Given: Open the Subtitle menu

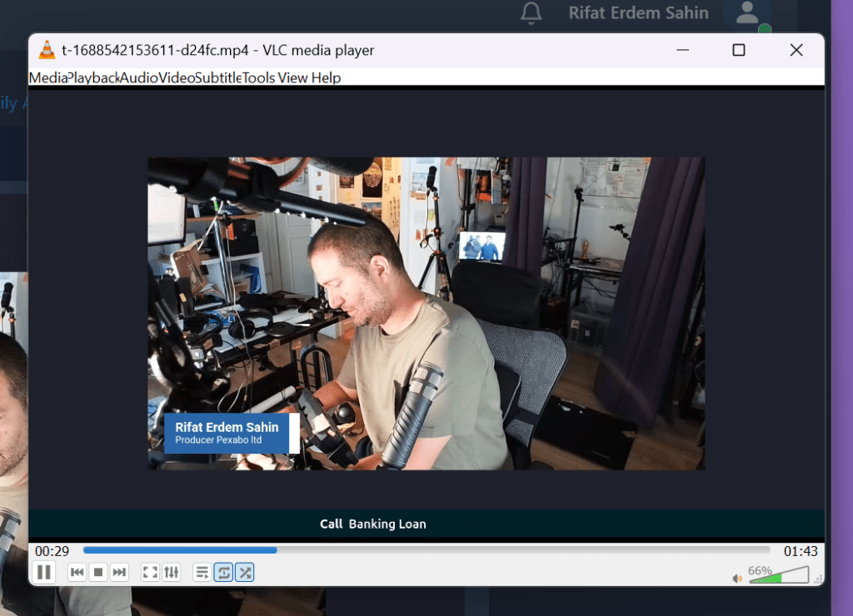Looking at the screenshot, I should (218, 77).
